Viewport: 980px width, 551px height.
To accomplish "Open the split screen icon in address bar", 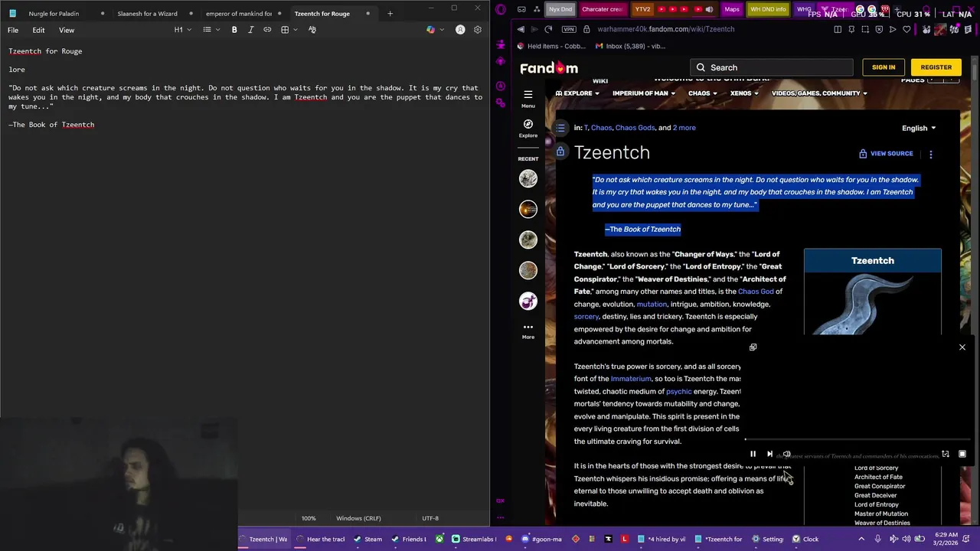I will click(x=838, y=29).
